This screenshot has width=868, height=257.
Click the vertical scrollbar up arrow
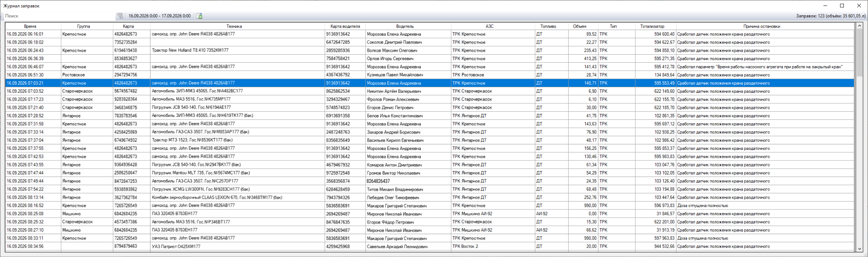click(x=859, y=26)
